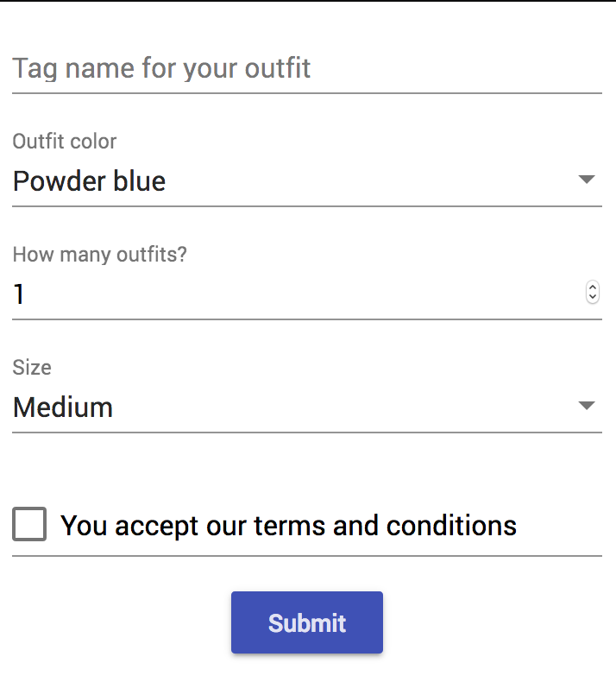Image resolution: width=616 pixels, height=682 pixels.
Task: Click the word 'conditions' in the checkbox label
Action: tap(451, 526)
